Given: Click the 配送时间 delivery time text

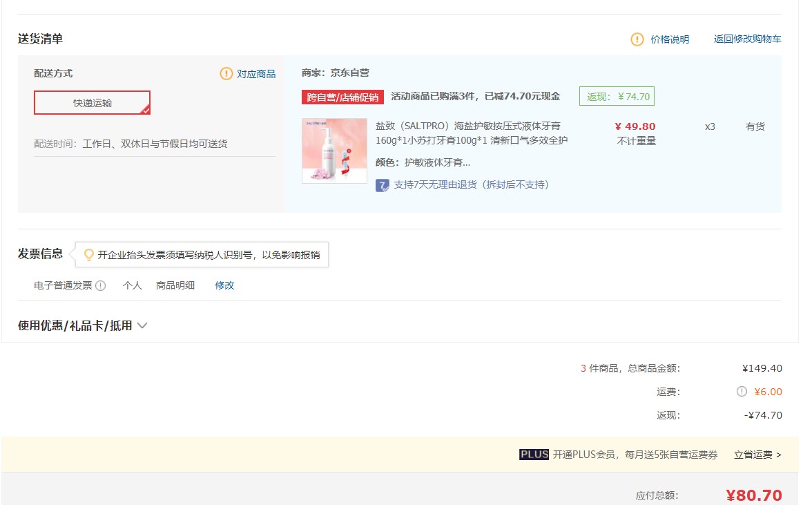Looking at the screenshot, I should (130, 144).
